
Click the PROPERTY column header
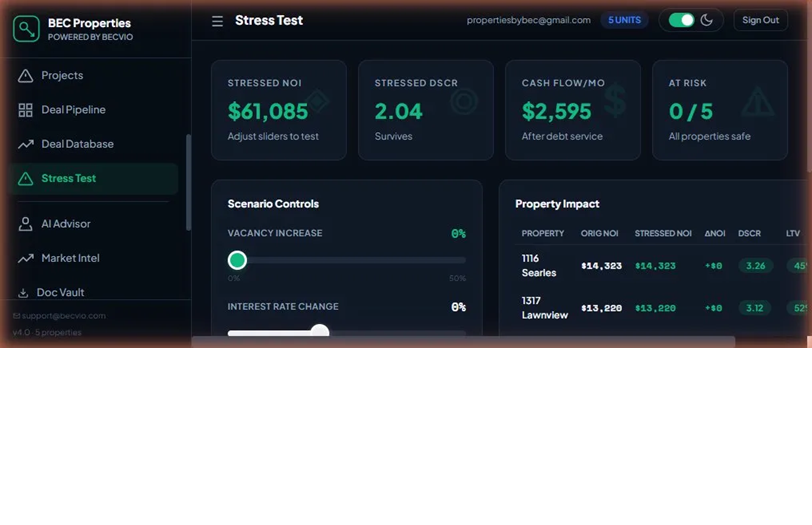(x=543, y=234)
